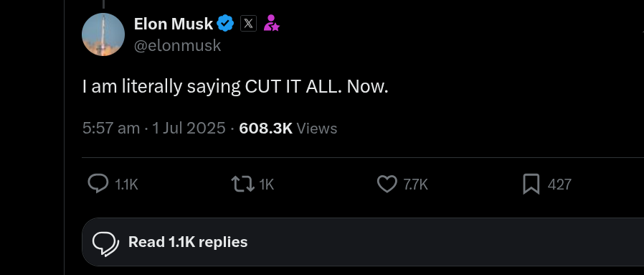Click the reply speech bubble icon
The image size is (644, 275).
[98, 184]
